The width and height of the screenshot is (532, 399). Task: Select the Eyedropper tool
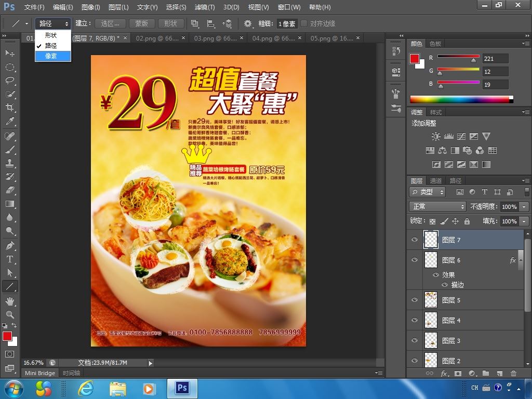point(10,121)
